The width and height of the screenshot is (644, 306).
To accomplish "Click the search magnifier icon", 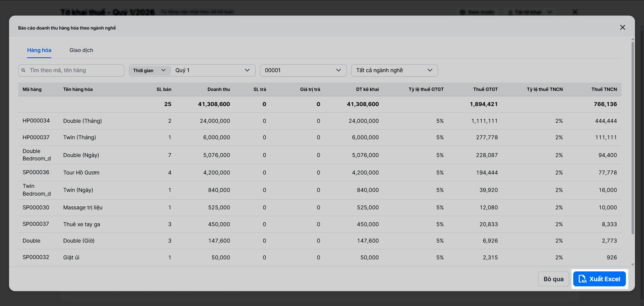I will click(23, 70).
